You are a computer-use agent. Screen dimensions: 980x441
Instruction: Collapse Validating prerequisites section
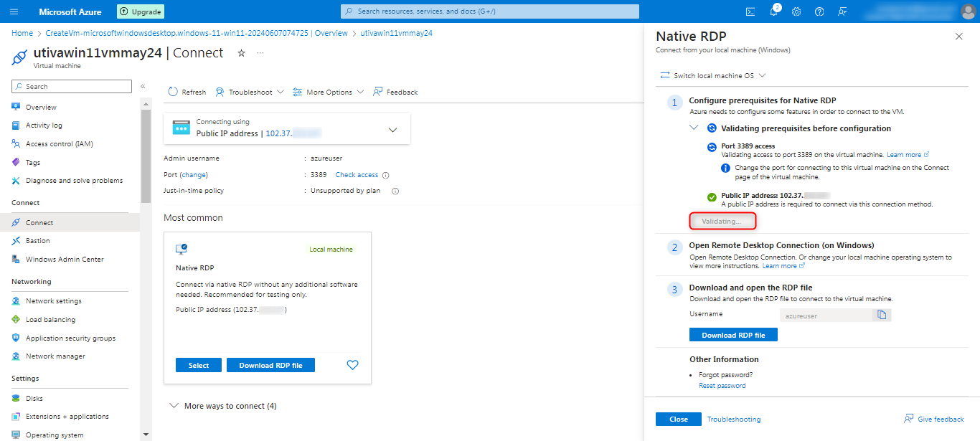pos(693,128)
